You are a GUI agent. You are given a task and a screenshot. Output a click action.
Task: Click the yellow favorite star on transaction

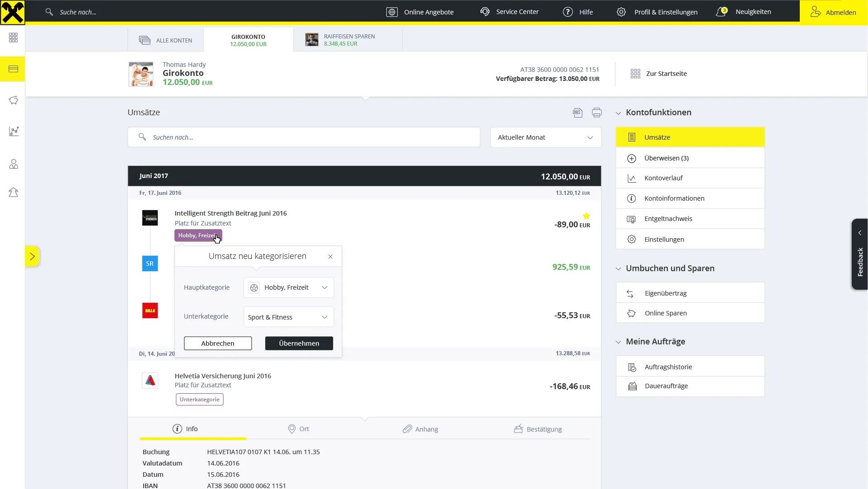[586, 216]
